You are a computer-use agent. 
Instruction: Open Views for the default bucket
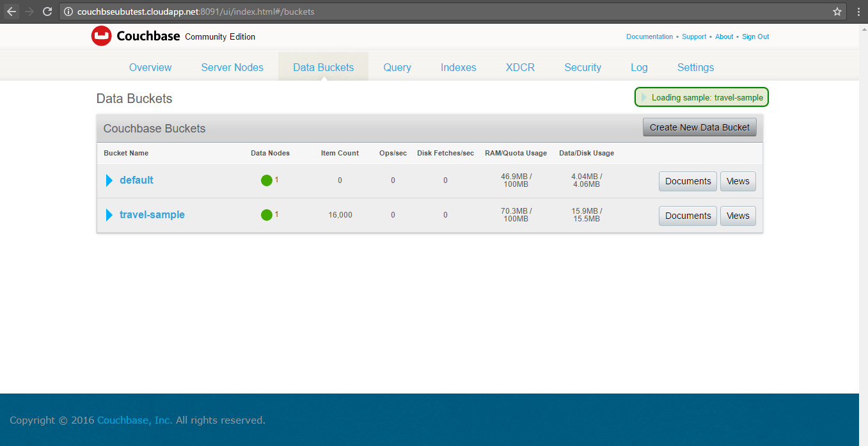(738, 181)
